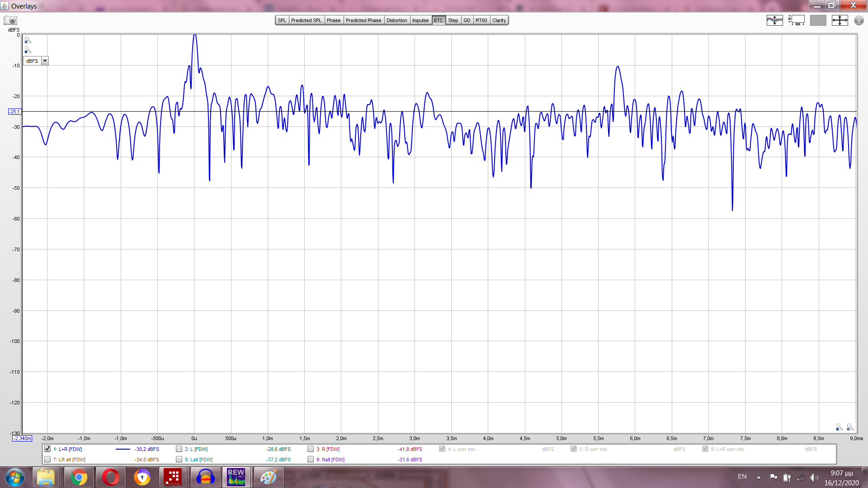The width and height of the screenshot is (868, 488).
Task: Click the graph limits arrows icon
Action: point(840,20)
